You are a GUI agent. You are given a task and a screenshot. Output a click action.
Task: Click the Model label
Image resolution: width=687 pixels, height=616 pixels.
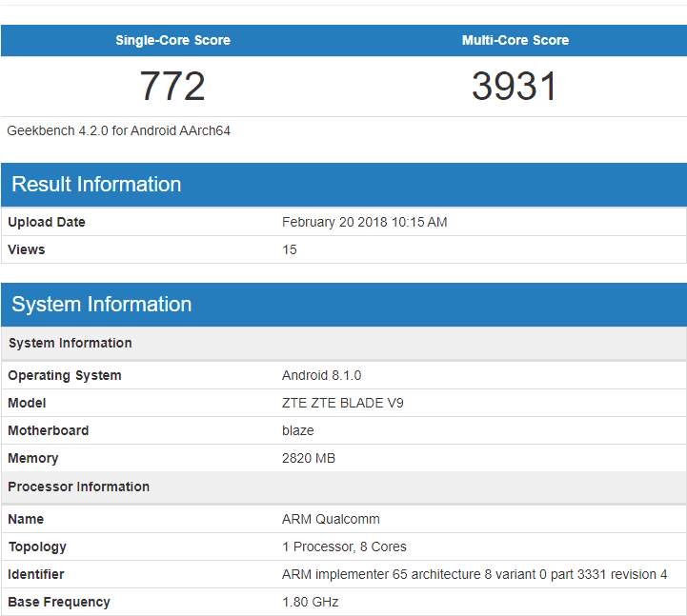(x=27, y=403)
